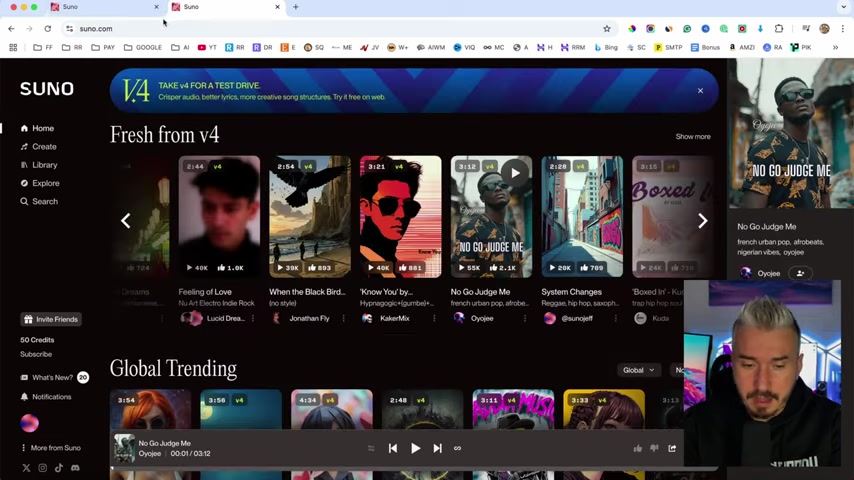Open When the Black Bird song cover

point(310,217)
